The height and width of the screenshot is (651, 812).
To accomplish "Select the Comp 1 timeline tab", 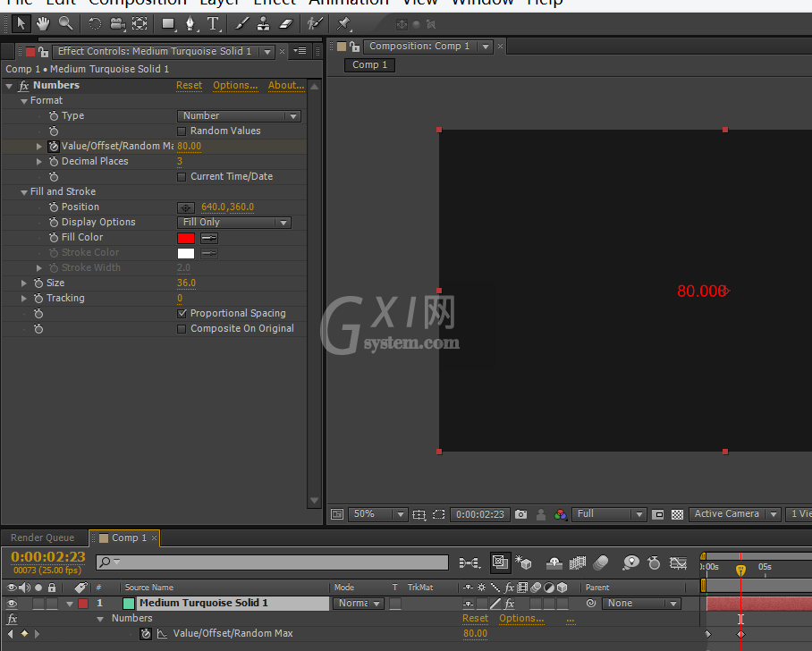I will tap(123, 537).
